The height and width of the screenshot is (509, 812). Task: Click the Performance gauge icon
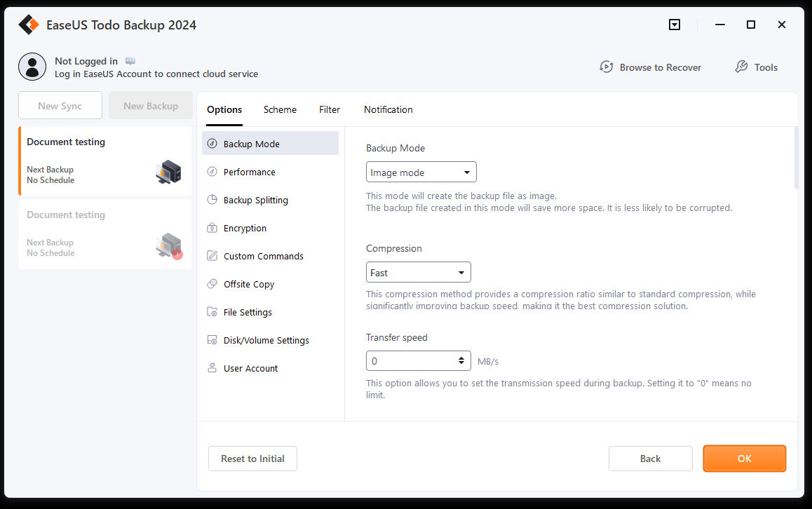(212, 171)
